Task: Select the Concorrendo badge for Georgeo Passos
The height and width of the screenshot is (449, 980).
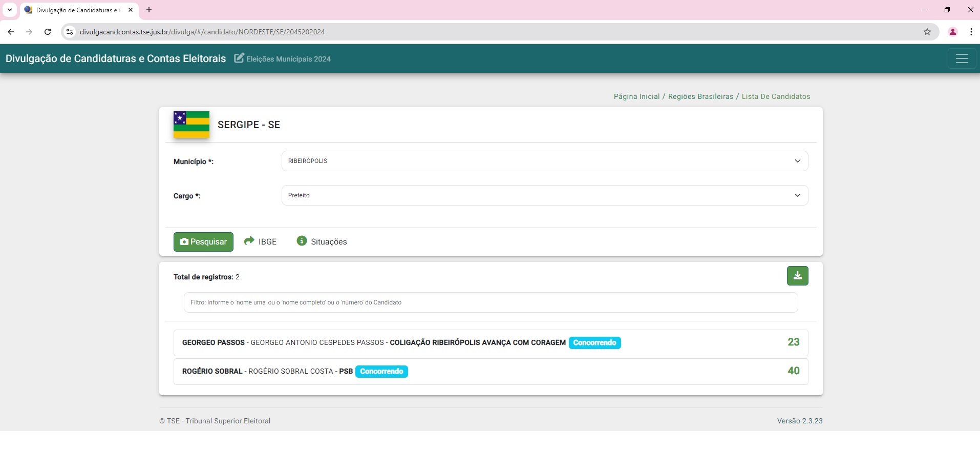Action: [594, 343]
